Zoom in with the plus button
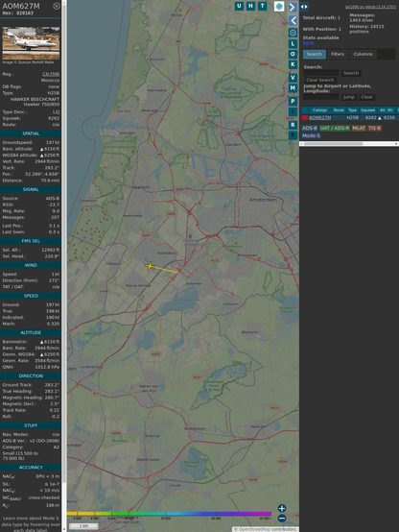This screenshot has height=532, width=399. coord(282,508)
